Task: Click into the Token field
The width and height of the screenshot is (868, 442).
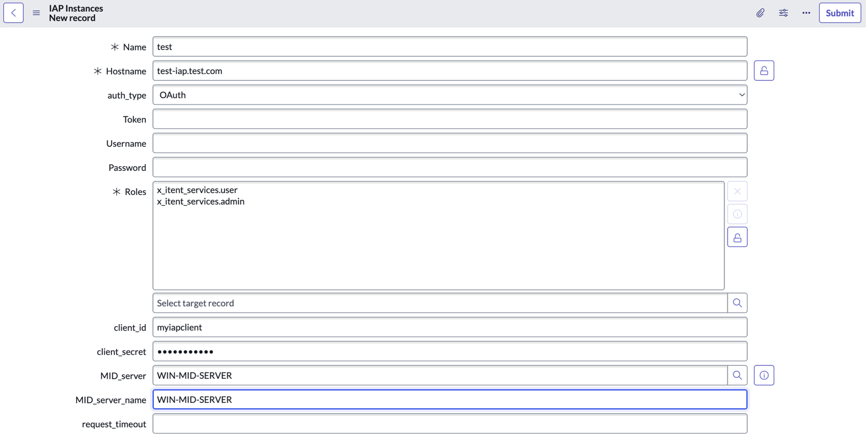Action: pyautogui.click(x=450, y=119)
